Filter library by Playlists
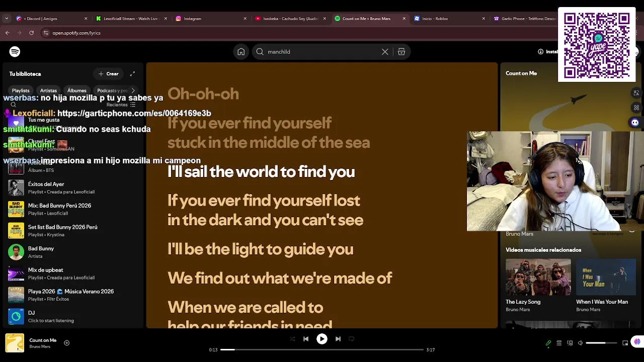Image resolution: width=644 pixels, height=362 pixels. click(21, 90)
